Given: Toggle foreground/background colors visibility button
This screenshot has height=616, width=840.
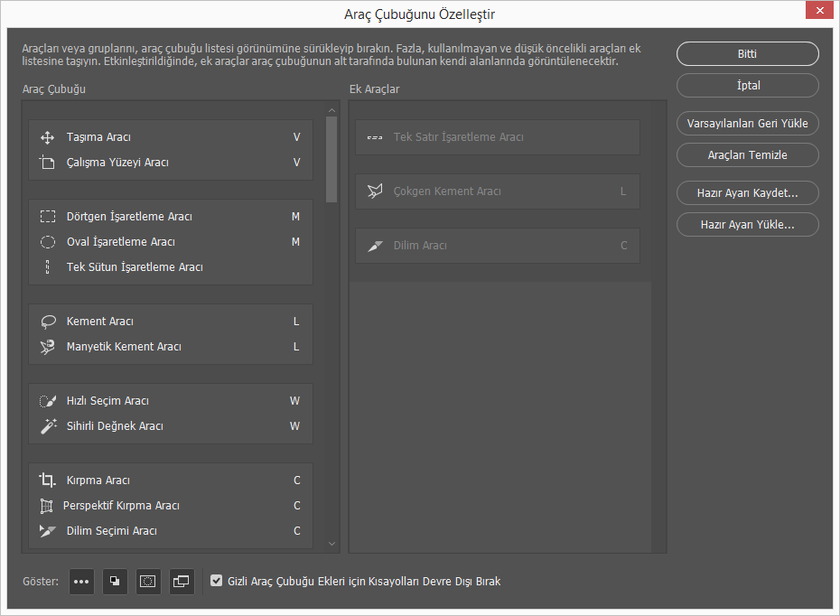Looking at the screenshot, I should point(115,582).
